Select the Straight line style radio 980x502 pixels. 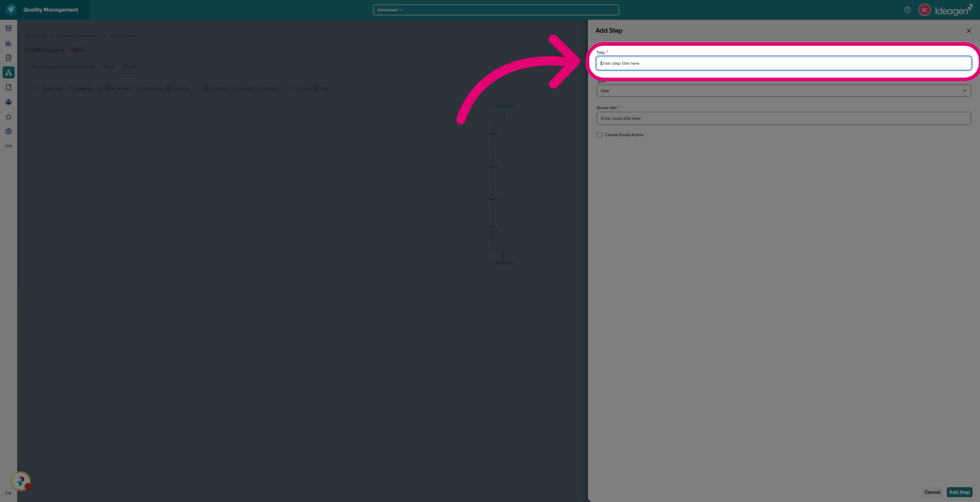(257, 88)
